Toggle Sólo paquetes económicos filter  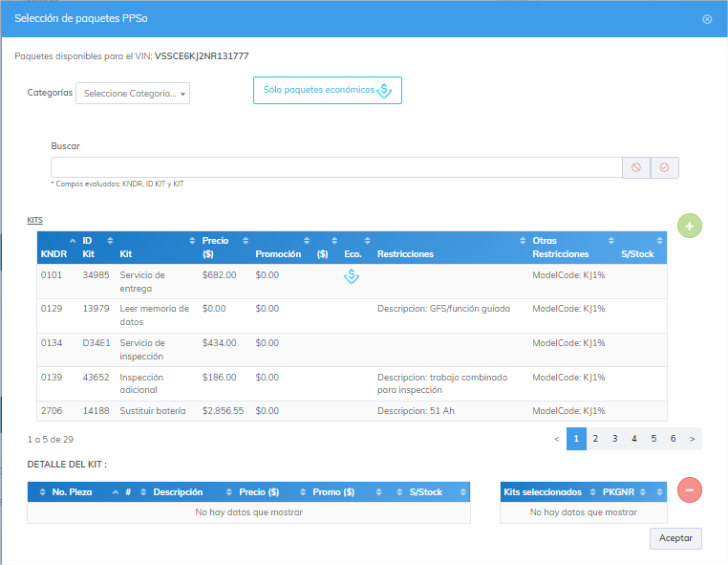328,90
